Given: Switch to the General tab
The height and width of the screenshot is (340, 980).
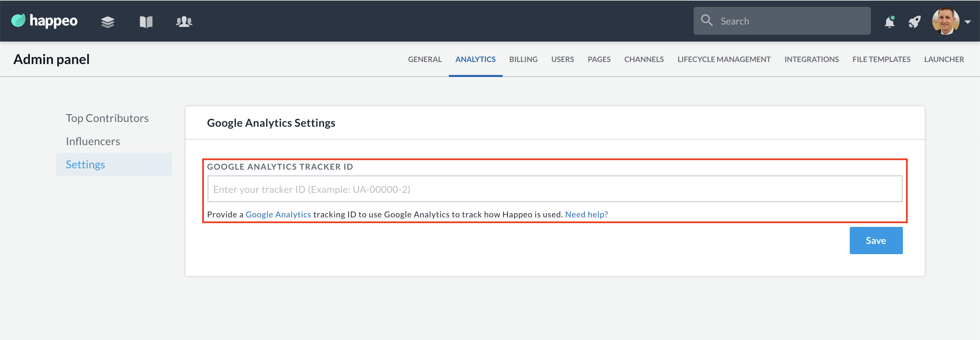Looking at the screenshot, I should [x=425, y=59].
